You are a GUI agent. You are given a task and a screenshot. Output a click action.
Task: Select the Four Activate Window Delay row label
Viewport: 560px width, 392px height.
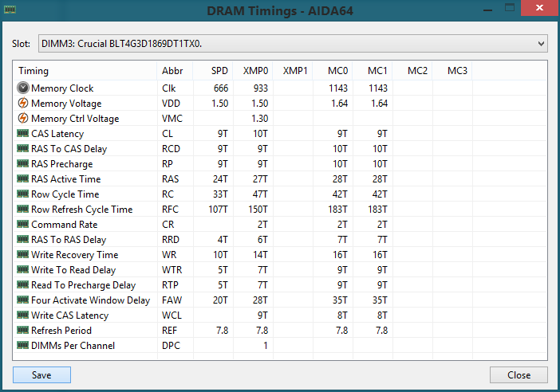pyautogui.click(x=91, y=300)
